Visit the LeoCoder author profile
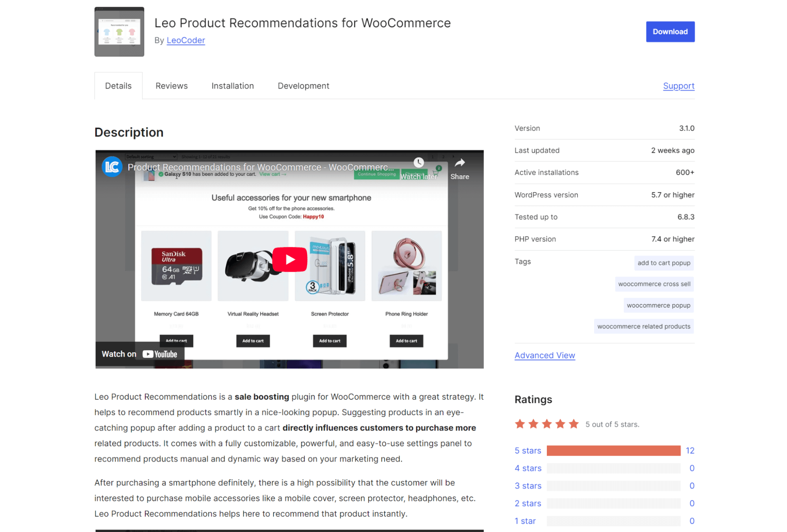The width and height of the screenshot is (787, 532). click(x=185, y=40)
